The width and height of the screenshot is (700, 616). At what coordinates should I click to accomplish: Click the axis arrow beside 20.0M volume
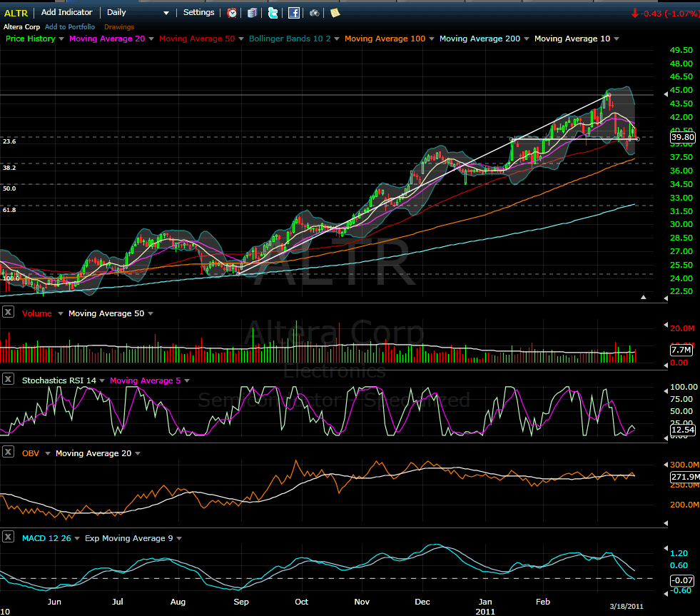tap(666, 325)
